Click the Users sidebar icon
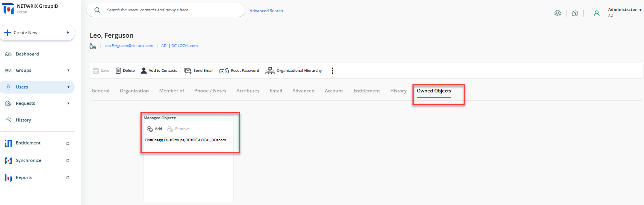644x205 pixels. (x=8, y=87)
